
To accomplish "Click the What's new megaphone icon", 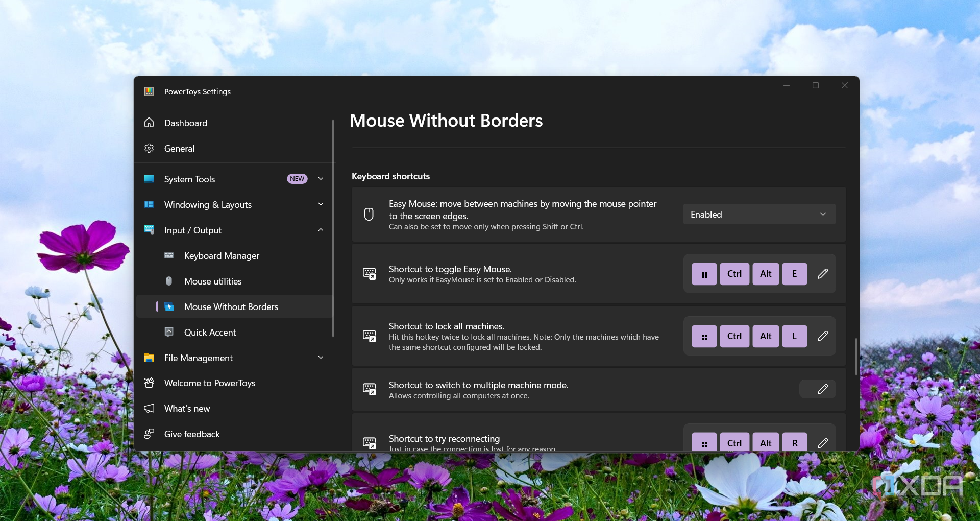I will click(x=149, y=408).
